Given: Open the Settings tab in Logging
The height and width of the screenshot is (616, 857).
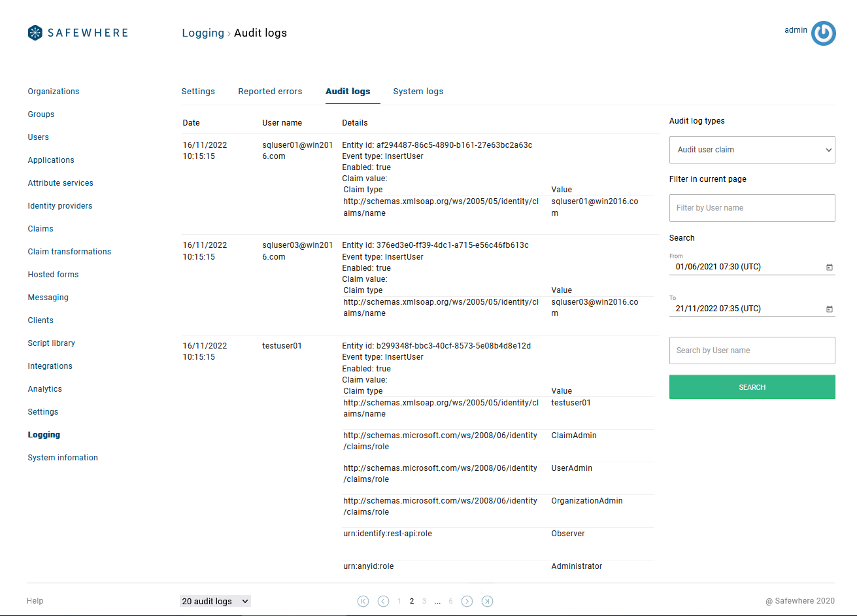Looking at the screenshot, I should click(198, 92).
